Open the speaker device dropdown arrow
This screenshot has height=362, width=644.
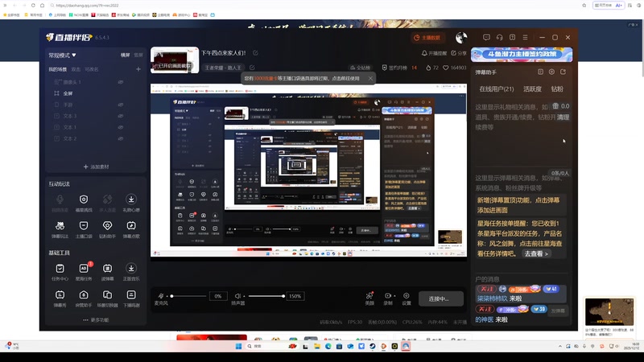coord(244,296)
